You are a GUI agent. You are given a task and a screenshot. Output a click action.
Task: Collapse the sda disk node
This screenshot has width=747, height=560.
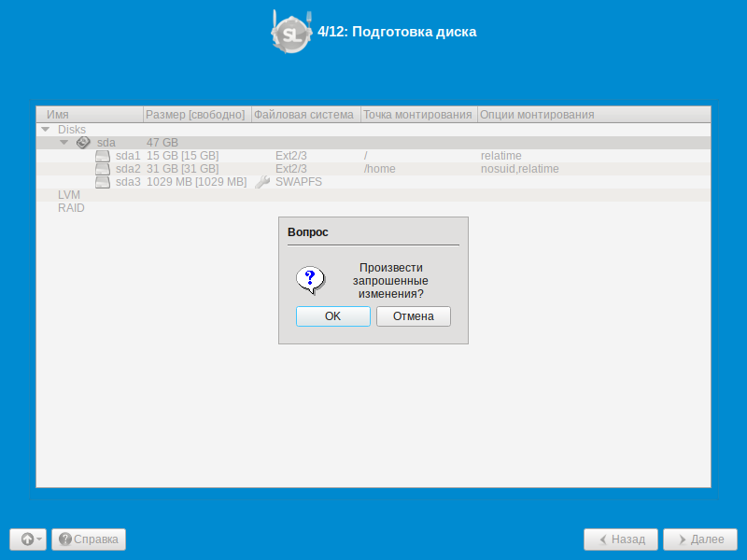(x=64, y=143)
